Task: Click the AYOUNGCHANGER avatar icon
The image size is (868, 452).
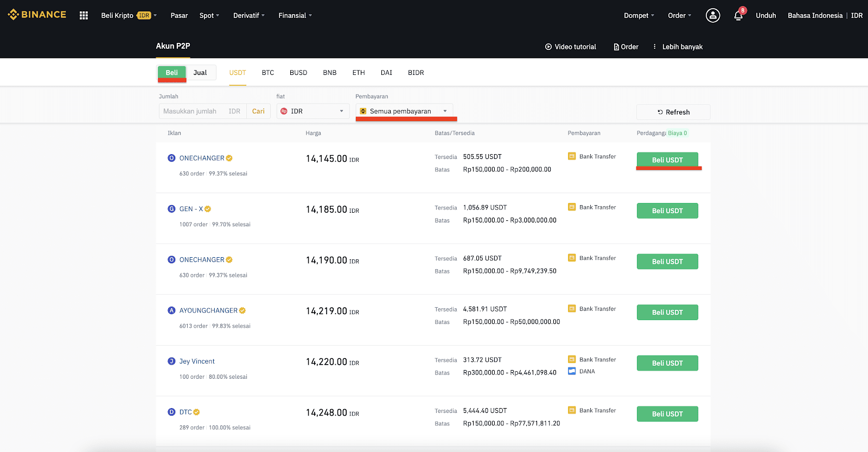Action: [171, 310]
